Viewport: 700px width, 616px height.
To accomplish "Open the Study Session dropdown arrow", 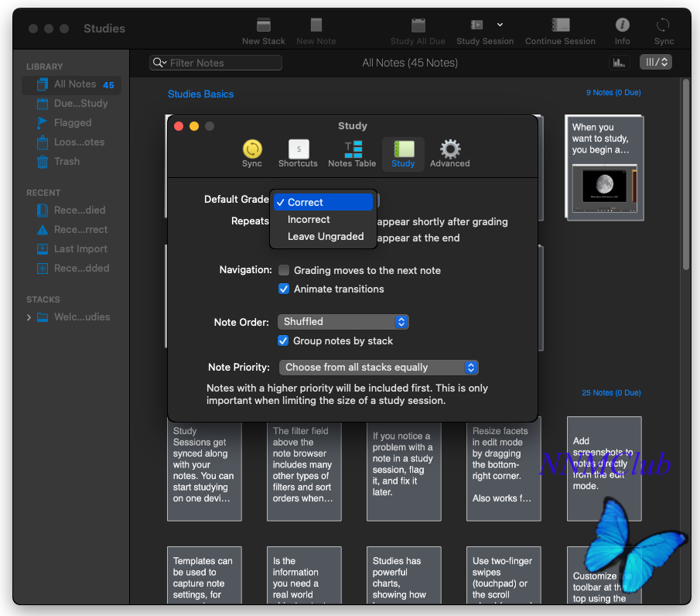I will tap(500, 25).
